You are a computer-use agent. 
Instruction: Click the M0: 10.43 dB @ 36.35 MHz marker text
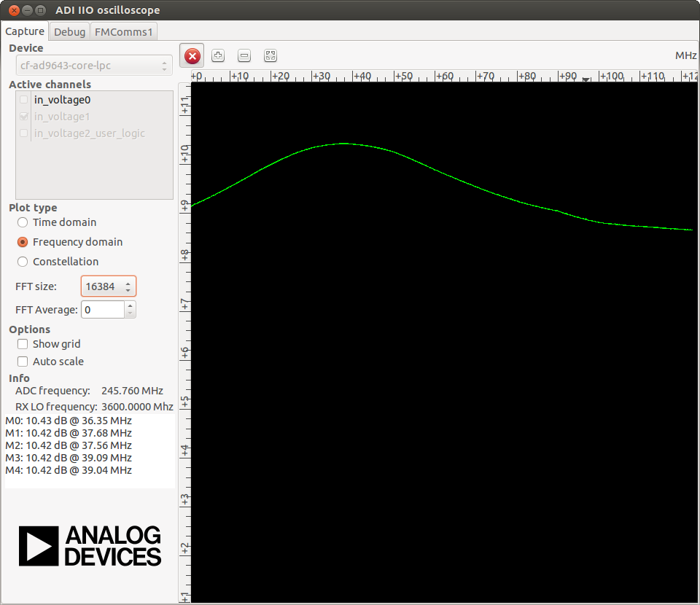point(69,421)
